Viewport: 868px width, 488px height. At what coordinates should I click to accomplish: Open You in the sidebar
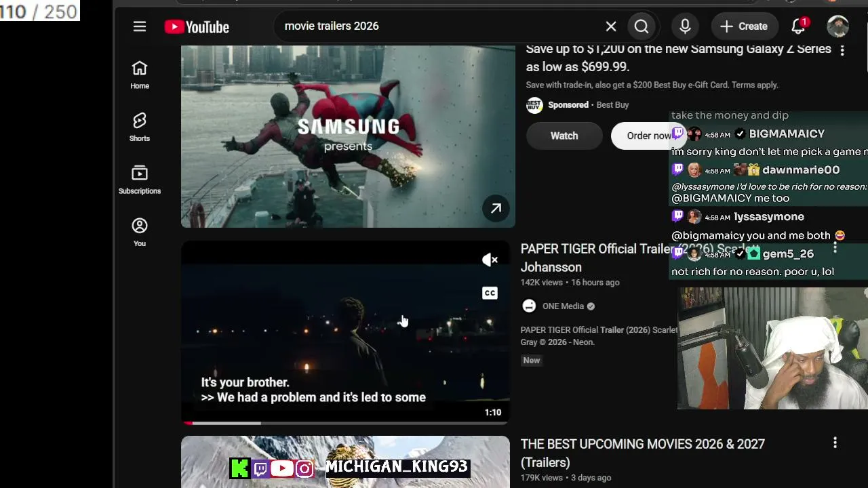click(140, 232)
